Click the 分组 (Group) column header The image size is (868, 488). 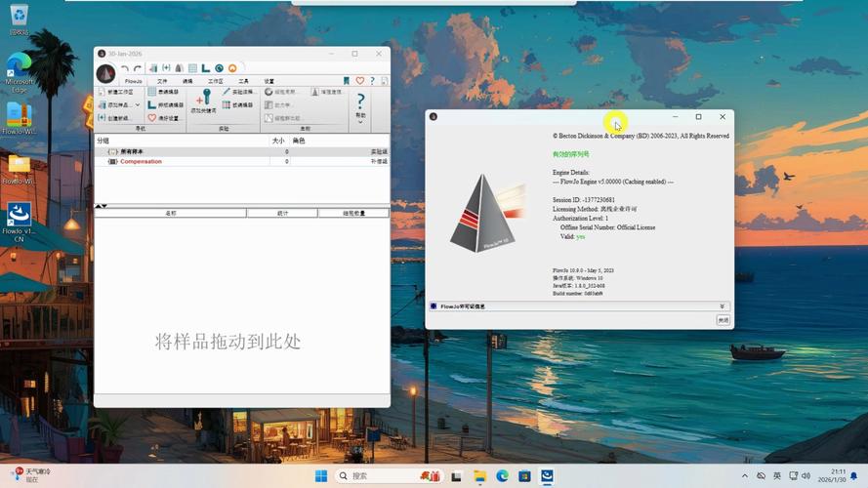tap(183, 141)
